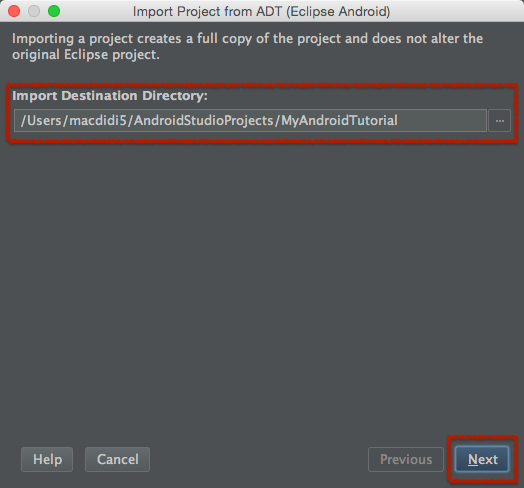
Task: Click '(Eclipse Android)' in the title bar
Action: pos(338,11)
